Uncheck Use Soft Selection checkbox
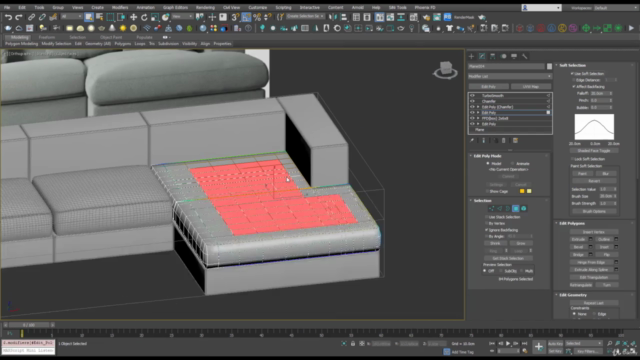 click(x=572, y=73)
